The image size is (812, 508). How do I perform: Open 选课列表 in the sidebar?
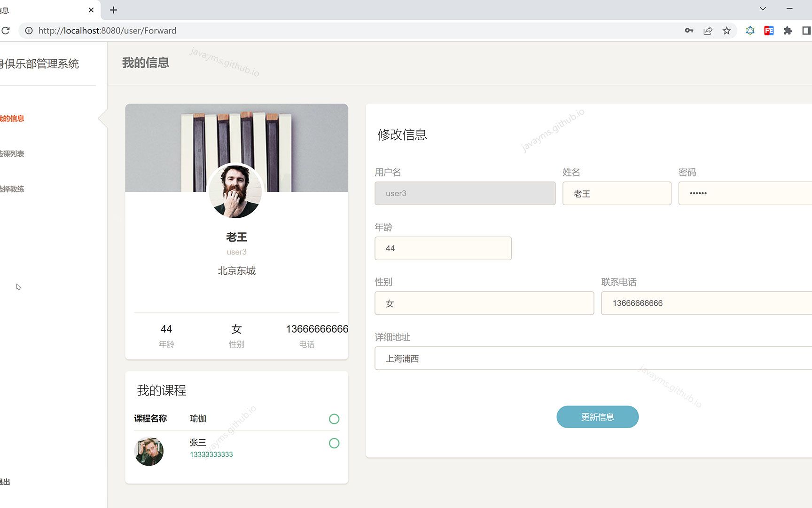(12, 154)
